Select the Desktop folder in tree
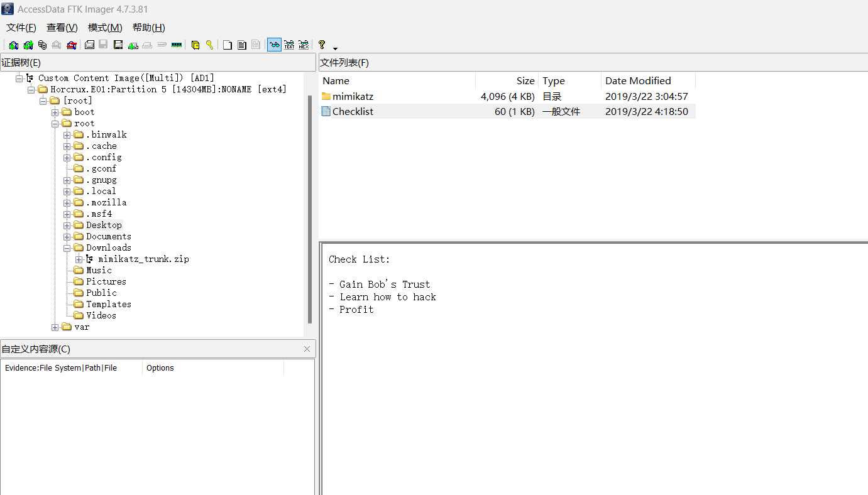 click(104, 225)
